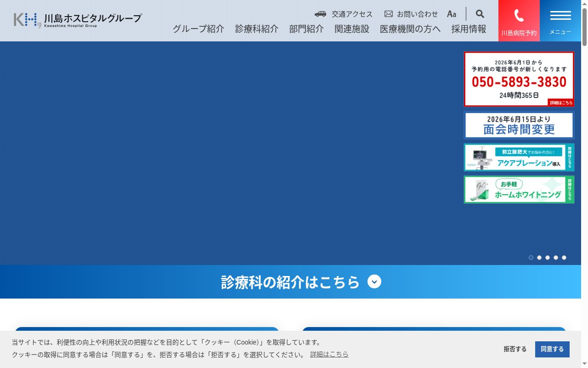Image resolution: width=588 pixels, height=368 pixels.
Task: Open new phone number 050-5893-3830 banner
Action: [x=519, y=79]
